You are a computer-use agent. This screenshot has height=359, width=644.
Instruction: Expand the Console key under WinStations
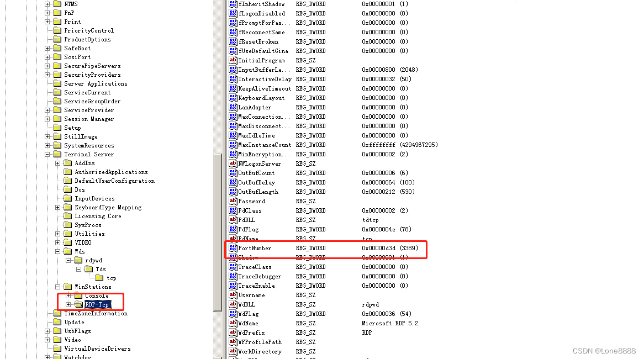68,296
